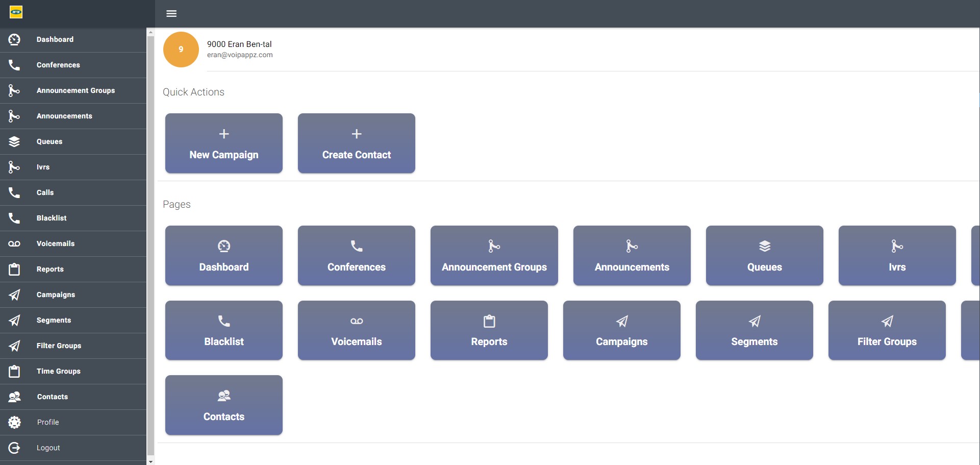The height and width of the screenshot is (465, 980).
Task: Open the Ivrs page tile
Action: pyautogui.click(x=897, y=255)
